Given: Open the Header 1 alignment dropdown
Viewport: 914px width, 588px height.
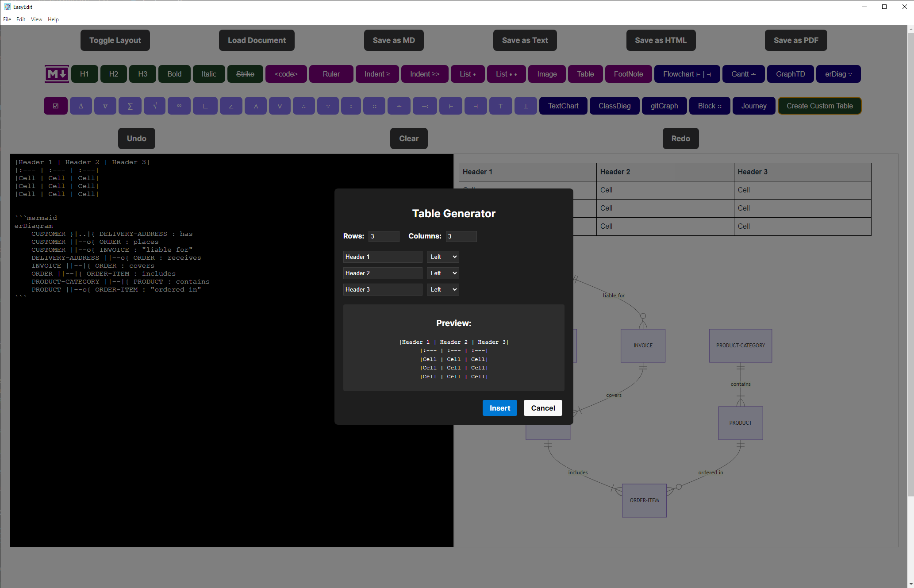Looking at the screenshot, I should point(443,257).
